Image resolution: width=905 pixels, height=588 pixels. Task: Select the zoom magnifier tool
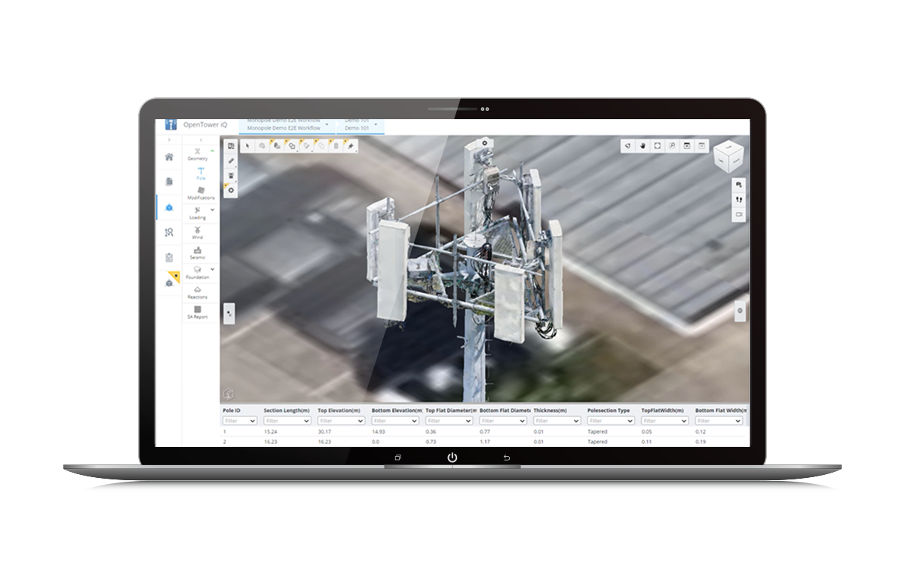click(x=672, y=145)
